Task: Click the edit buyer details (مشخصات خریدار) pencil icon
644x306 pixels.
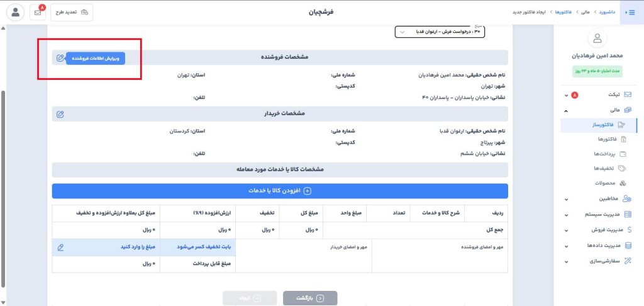Action: point(60,114)
